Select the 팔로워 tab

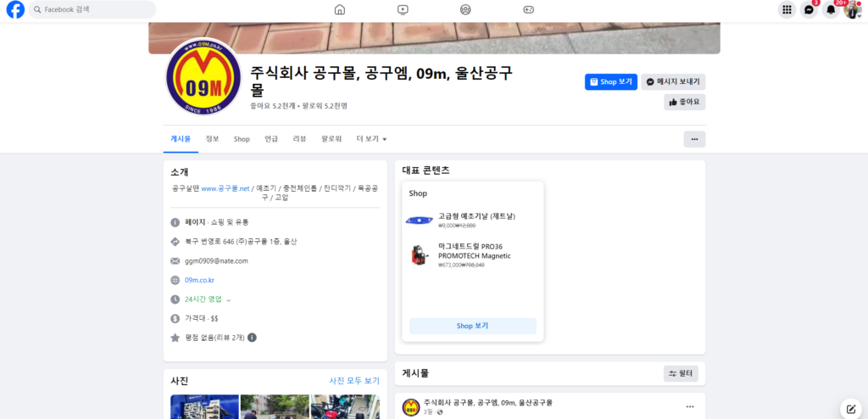coord(331,139)
